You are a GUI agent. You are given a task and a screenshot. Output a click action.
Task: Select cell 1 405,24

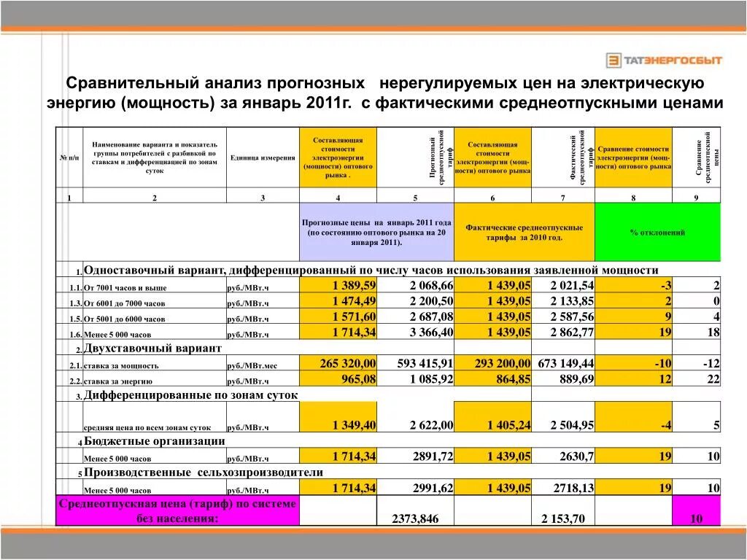pos(492,417)
